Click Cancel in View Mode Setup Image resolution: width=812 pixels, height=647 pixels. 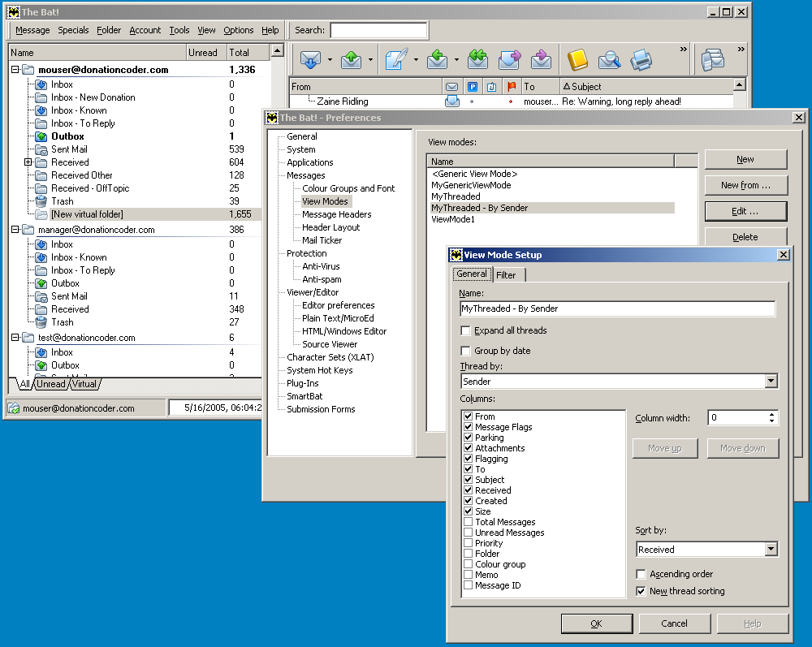coord(674,623)
